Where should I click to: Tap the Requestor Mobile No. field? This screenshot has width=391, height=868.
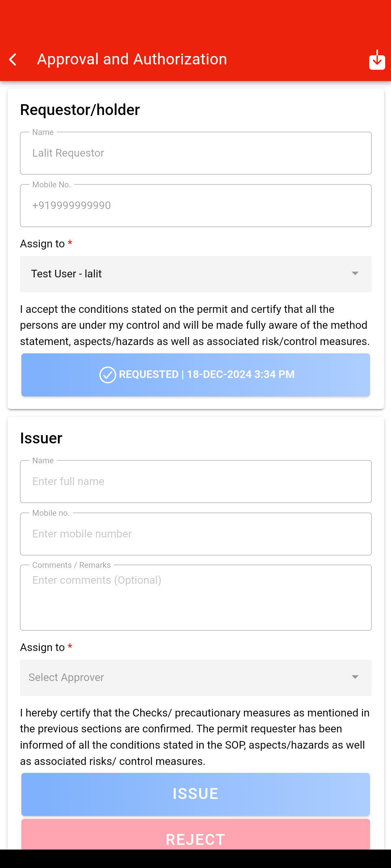click(195, 206)
